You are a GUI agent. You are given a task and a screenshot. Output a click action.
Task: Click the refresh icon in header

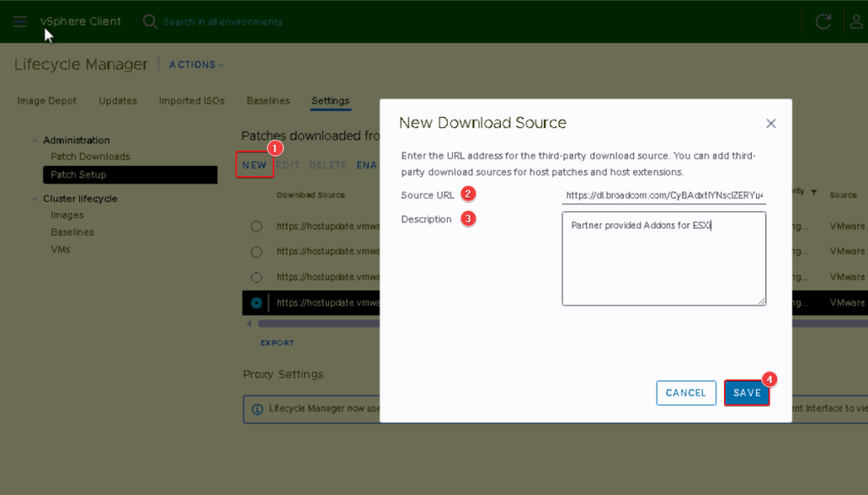point(822,22)
